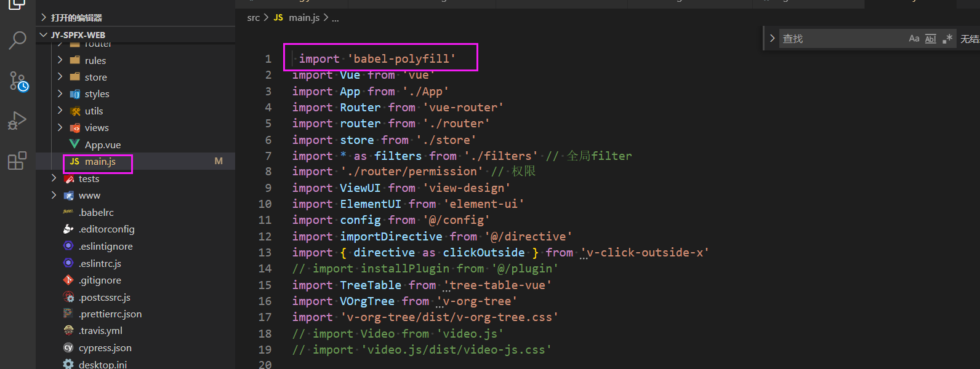Image resolution: width=980 pixels, height=369 pixels.
Task: Expand the utils folder chevron
Action: click(60, 111)
